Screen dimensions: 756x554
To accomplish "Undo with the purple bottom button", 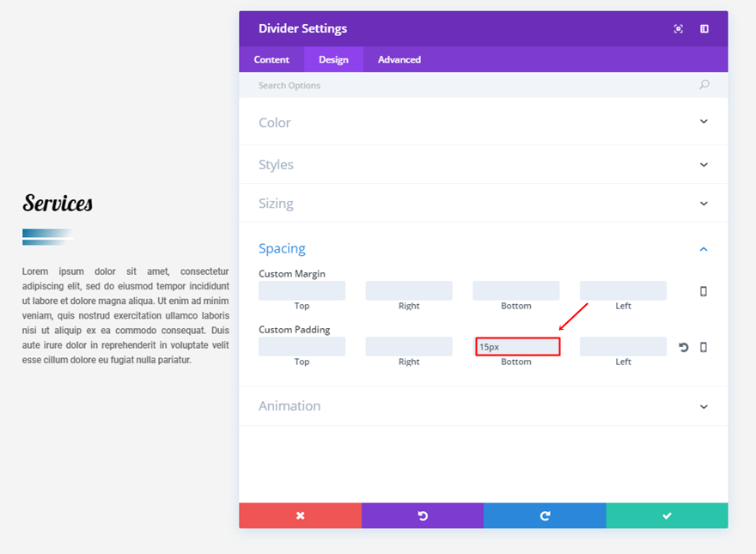I will 423,515.
